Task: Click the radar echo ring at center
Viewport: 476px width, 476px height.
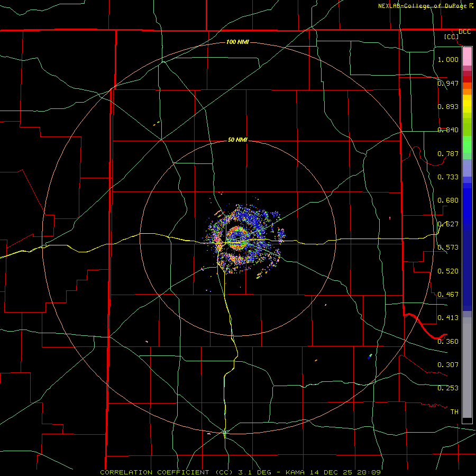Action: tap(237, 239)
